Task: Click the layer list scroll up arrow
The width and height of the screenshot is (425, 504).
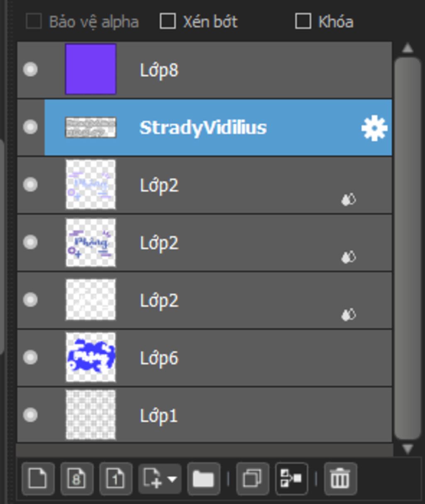Action: [x=408, y=48]
